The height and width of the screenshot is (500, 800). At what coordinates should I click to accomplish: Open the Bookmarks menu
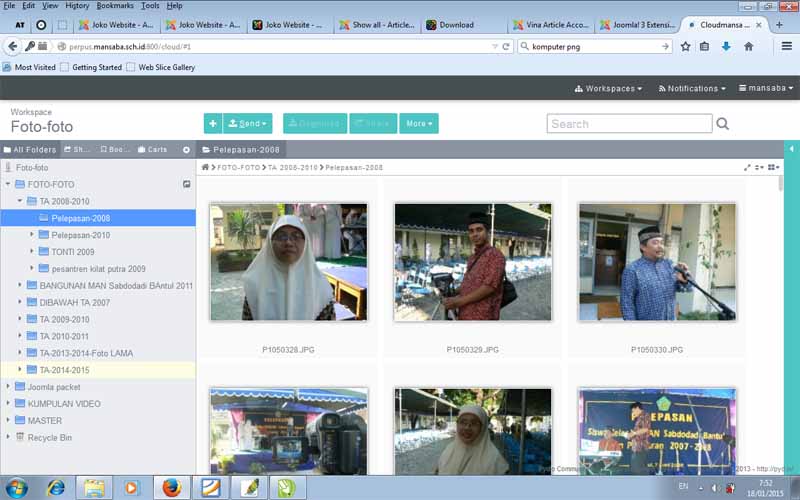[114, 6]
